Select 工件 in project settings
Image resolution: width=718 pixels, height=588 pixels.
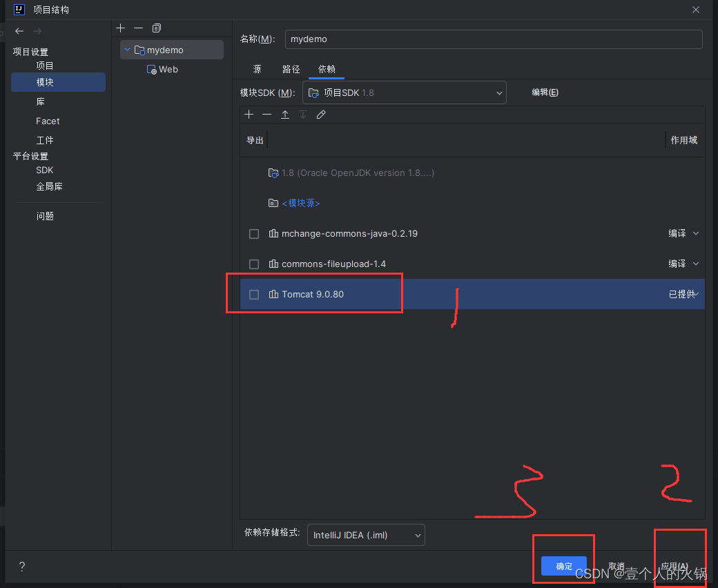(x=45, y=141)
